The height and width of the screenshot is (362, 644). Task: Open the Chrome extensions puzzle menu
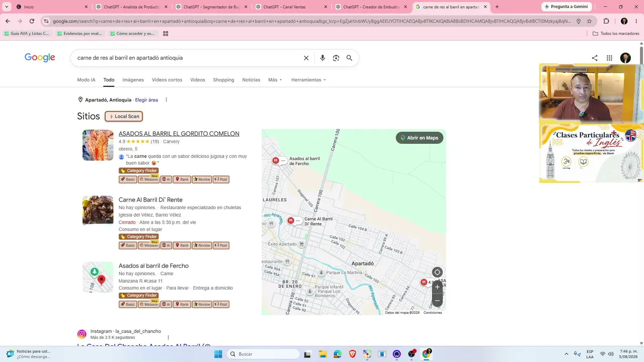[606, 21]
